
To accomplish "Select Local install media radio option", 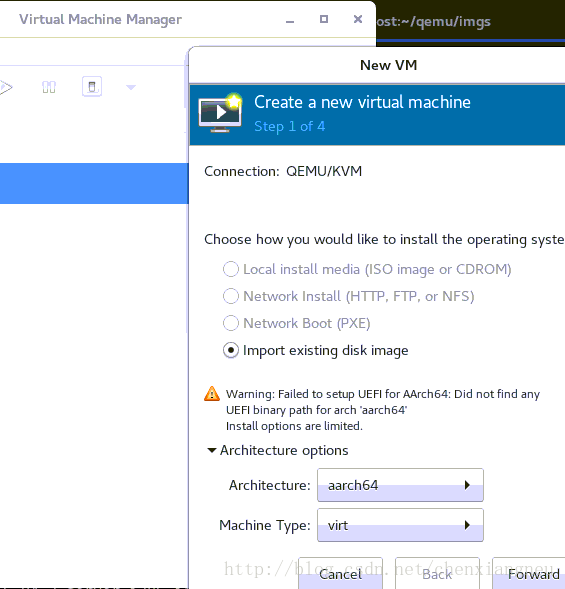I will [x=231, y=269].
